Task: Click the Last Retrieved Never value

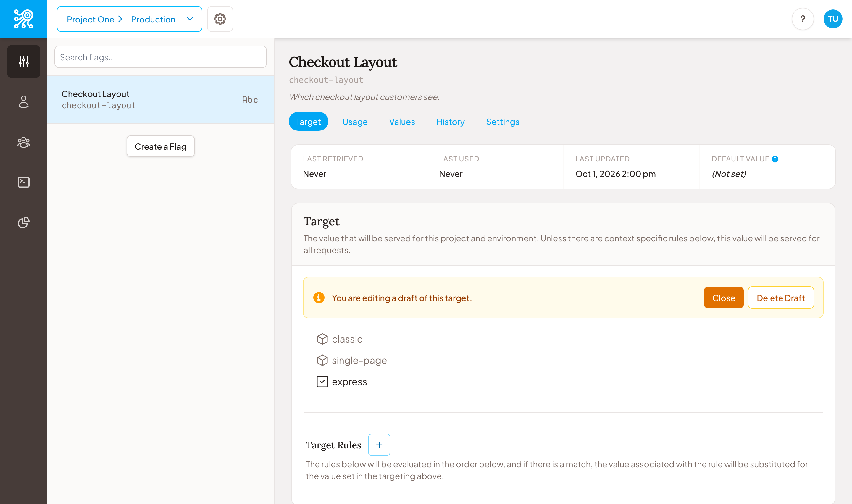Action: (x=314, y=174)
